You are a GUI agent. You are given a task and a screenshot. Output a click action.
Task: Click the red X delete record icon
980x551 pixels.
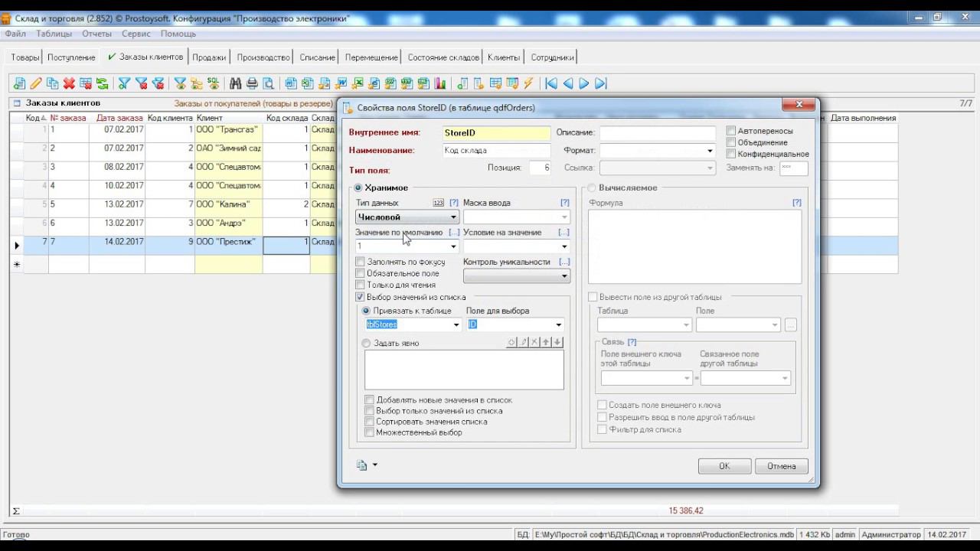[69, 83]
